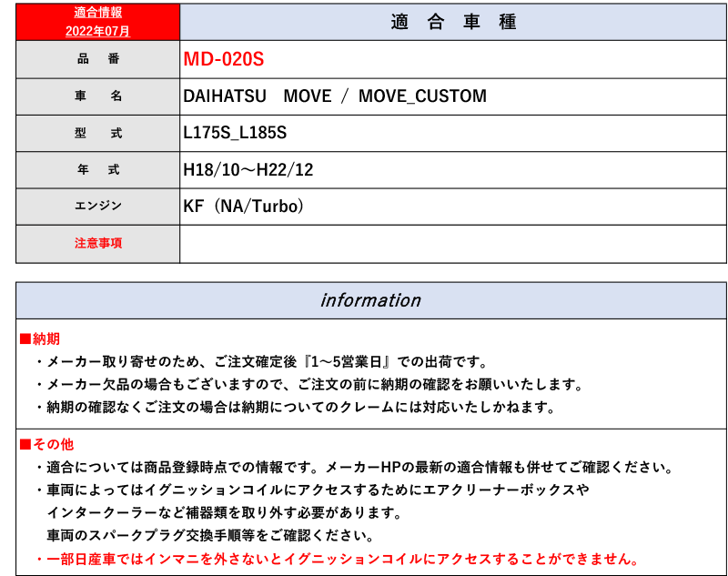
Task: Click the line mentioning メーカーHPの最新の適合情報
Action: click(x=355, y=467)
